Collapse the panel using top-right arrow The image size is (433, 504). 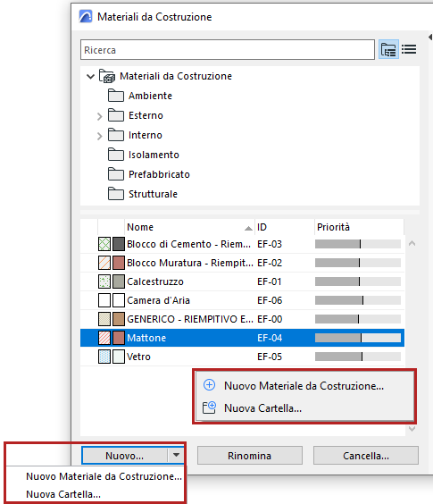tap(430, 38)
